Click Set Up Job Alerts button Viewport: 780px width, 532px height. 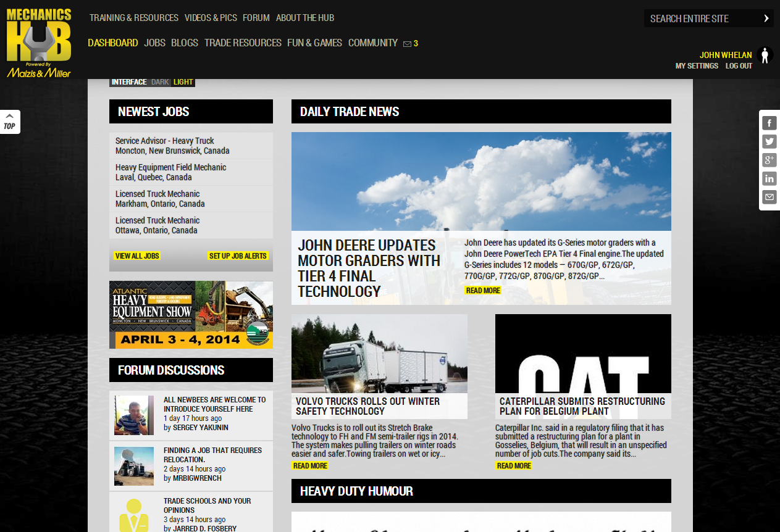pyautogui.click(x=238, y=256)
